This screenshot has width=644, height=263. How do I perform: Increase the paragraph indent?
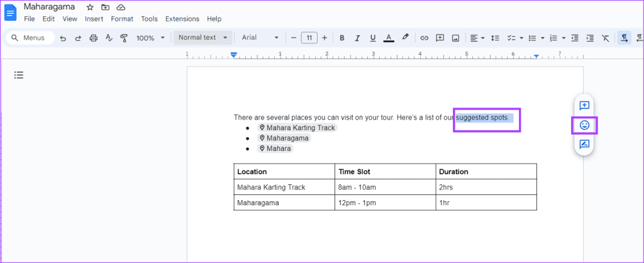590,38
